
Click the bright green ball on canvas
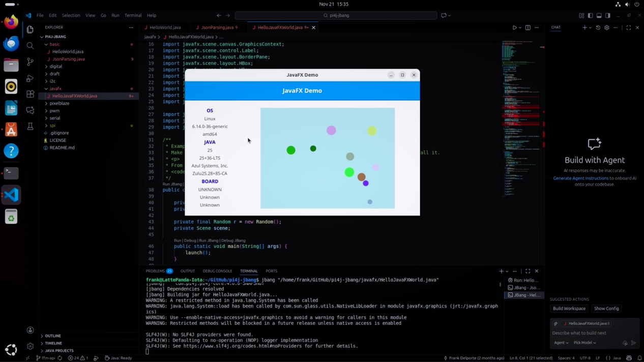349,172
